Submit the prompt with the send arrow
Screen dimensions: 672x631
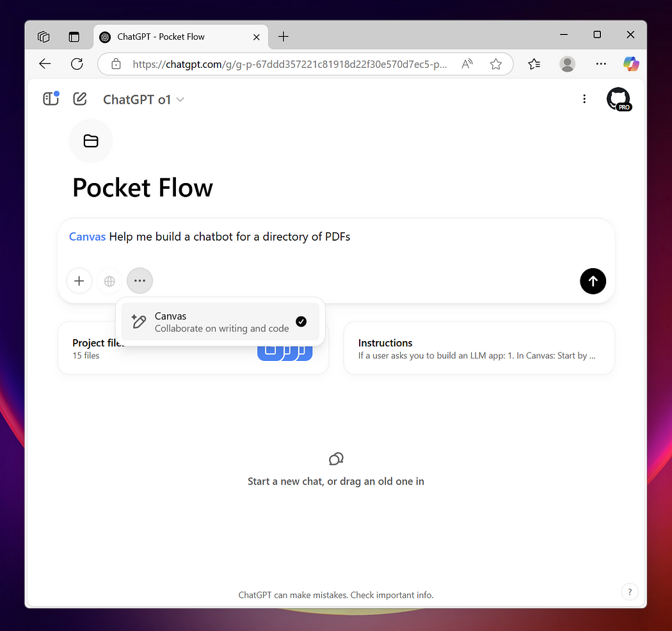(x=593, y=281)
